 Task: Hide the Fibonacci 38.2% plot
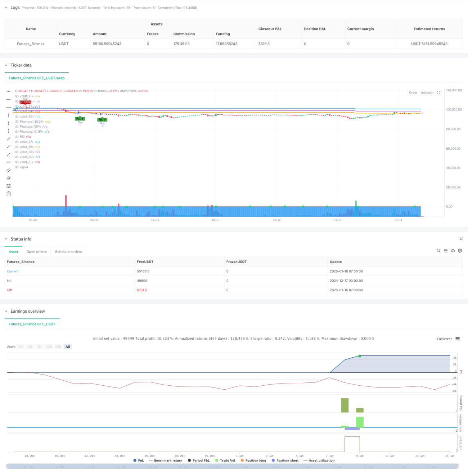[17, 122]
